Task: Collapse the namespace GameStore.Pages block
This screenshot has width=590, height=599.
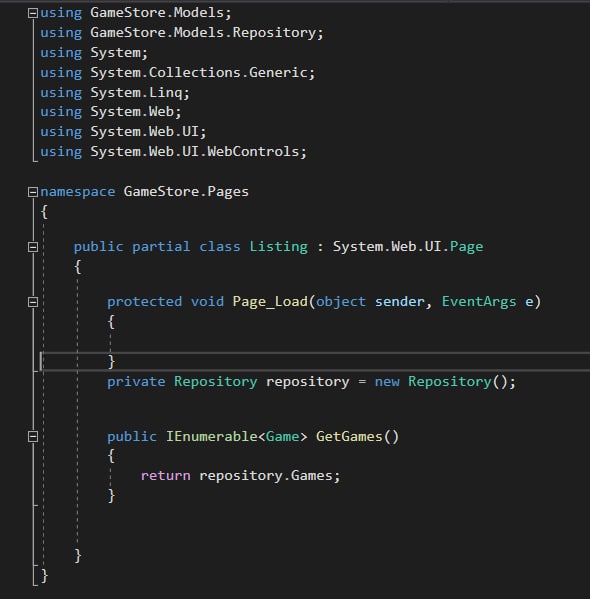Action: (33, 192)
